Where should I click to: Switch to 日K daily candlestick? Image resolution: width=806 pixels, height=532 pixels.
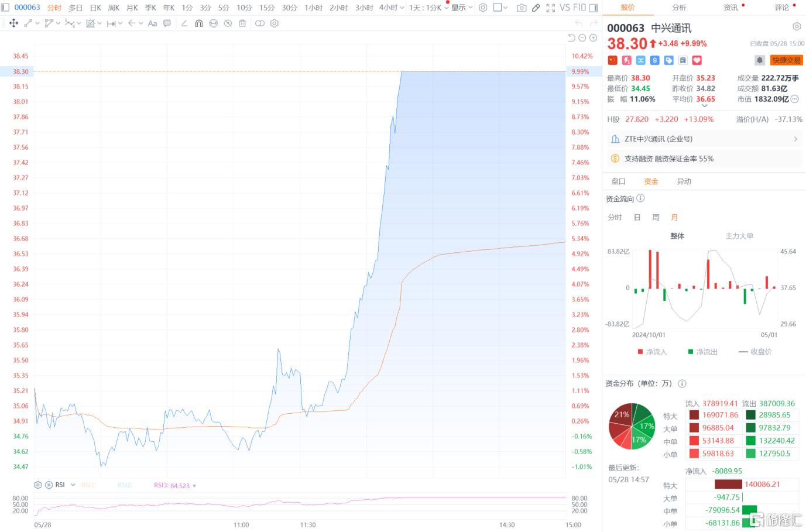point(95,8)
